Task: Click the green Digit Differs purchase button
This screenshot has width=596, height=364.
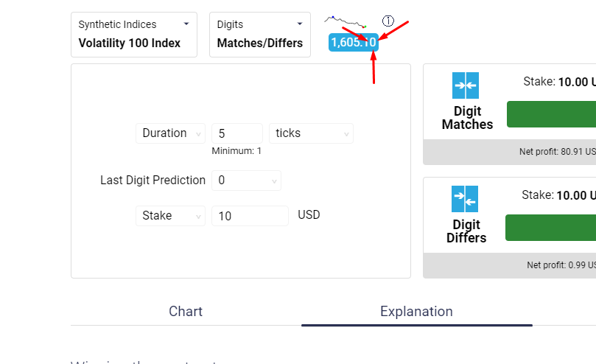Action: pyautogui.click(x=550, y=228)
